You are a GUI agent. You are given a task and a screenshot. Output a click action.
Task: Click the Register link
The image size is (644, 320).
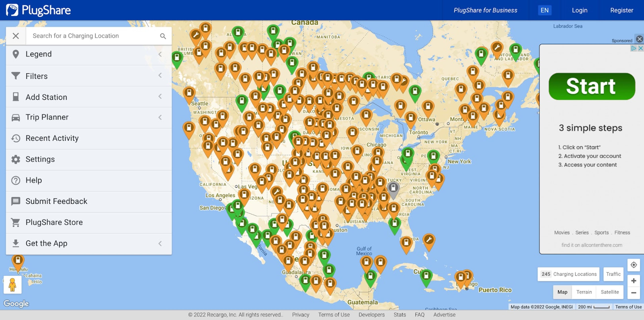click(622, 10)
